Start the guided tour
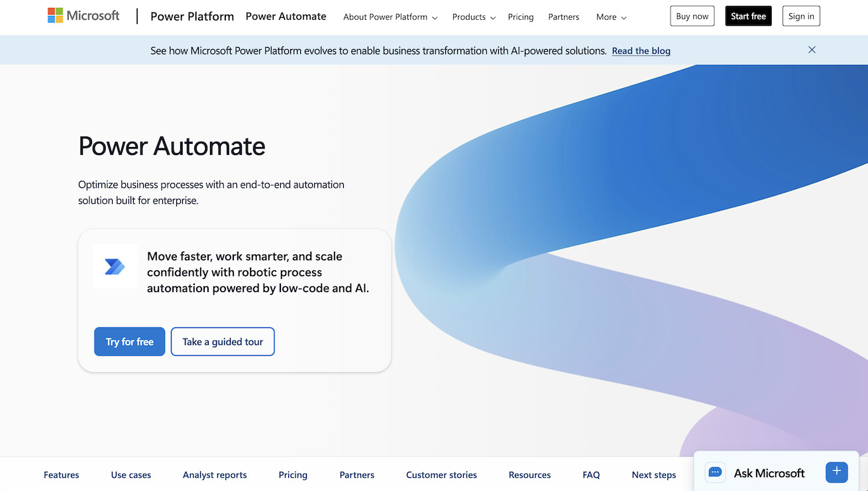Screen dimensions: 868x491 click(222, 341)
